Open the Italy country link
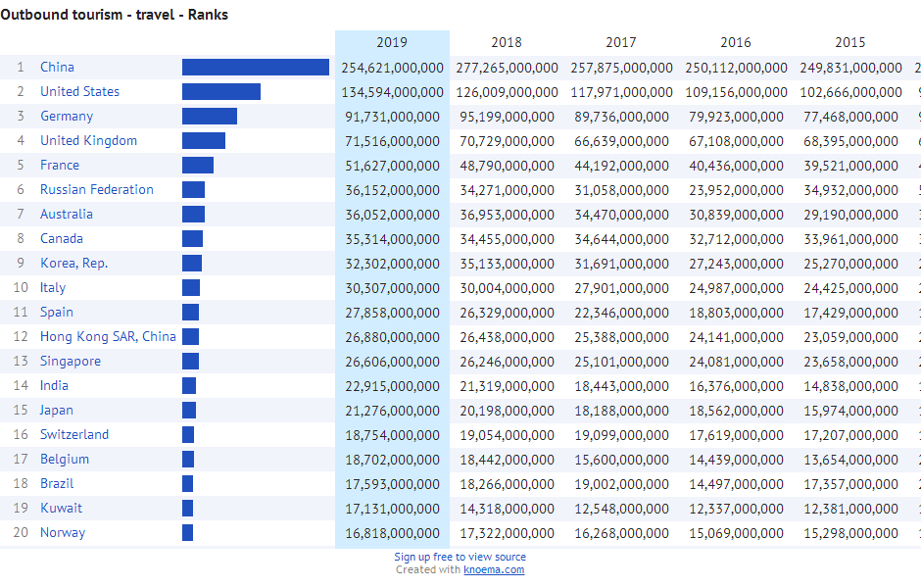The image size is (921, 588). (x=53, y=288)
